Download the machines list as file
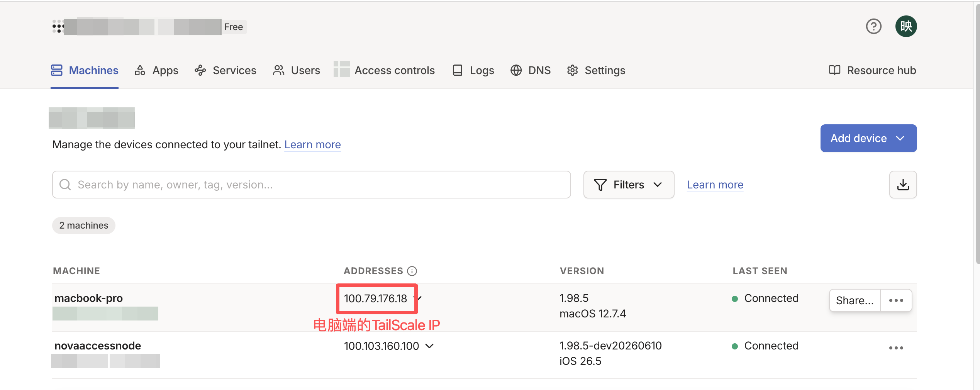The image size is (980, 390). 903,185
